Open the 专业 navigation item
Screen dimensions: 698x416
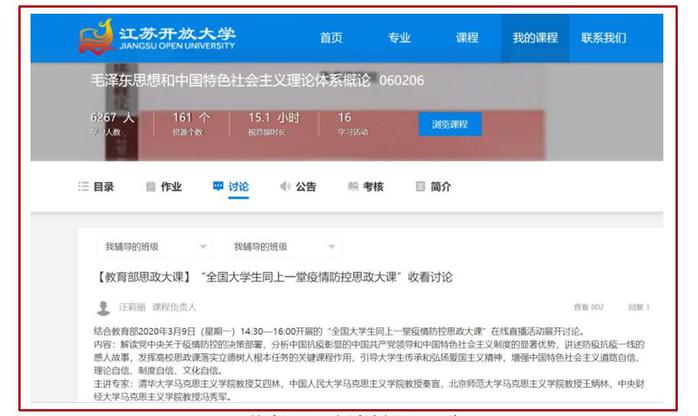coord(399,38)
